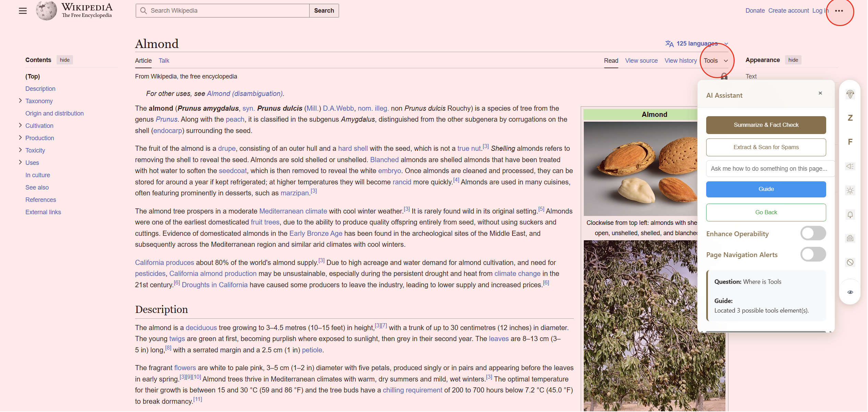Expand the Taxonomy section in Contents

[20, 101]
